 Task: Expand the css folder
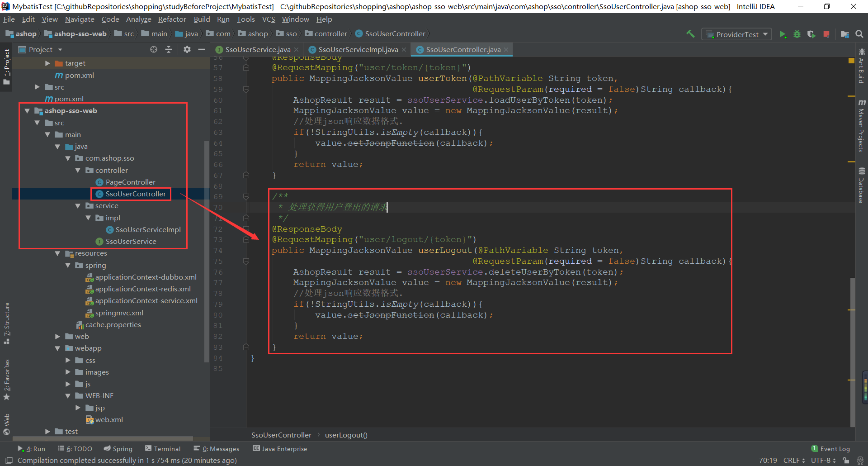(68, 361)
